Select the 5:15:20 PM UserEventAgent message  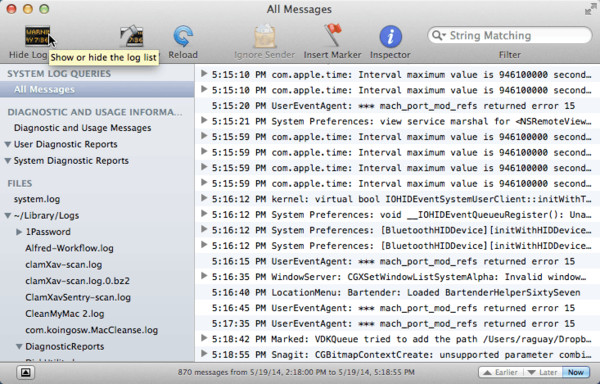pos(397,106)
